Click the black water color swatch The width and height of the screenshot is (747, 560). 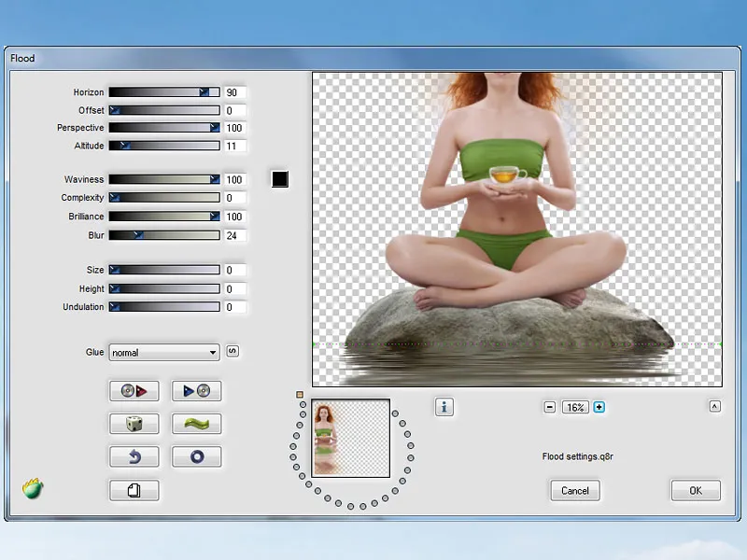click(280, 179)
